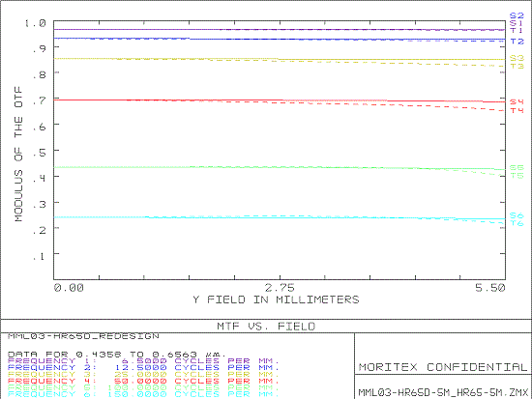Screen dimensions: 532x399
Task: Click the S2 curve label
Action: coord(517,15)
